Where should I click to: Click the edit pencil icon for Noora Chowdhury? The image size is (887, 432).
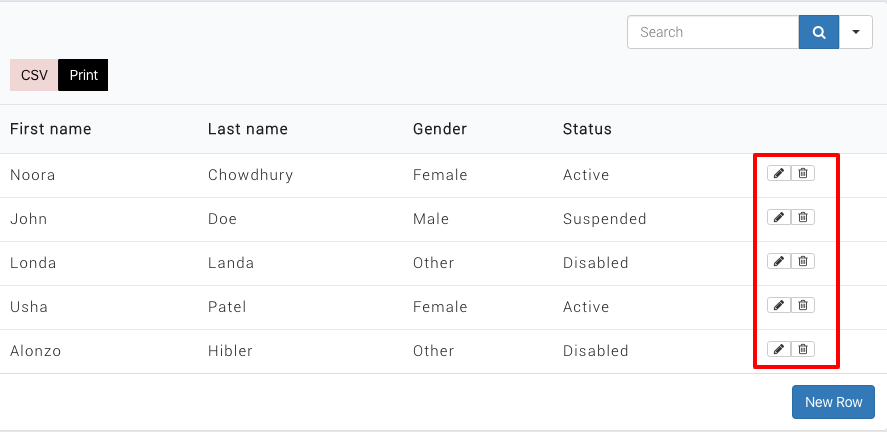(x=779, y=173)
